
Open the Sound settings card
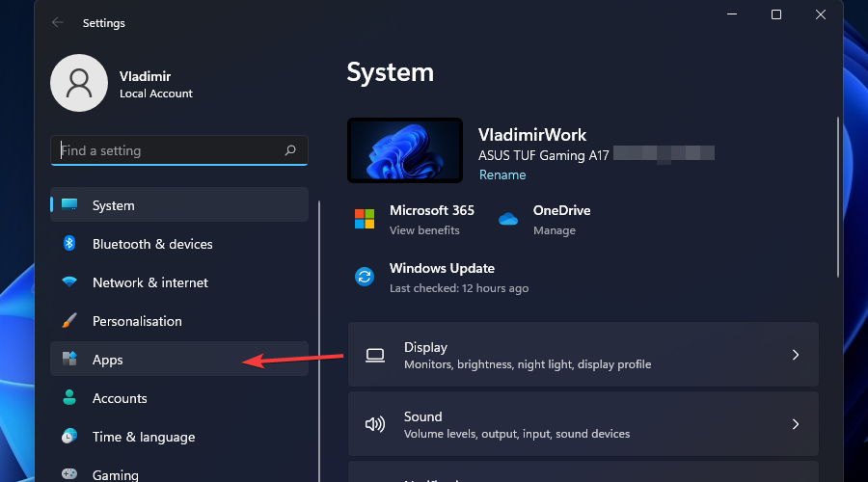click(583, 424)
